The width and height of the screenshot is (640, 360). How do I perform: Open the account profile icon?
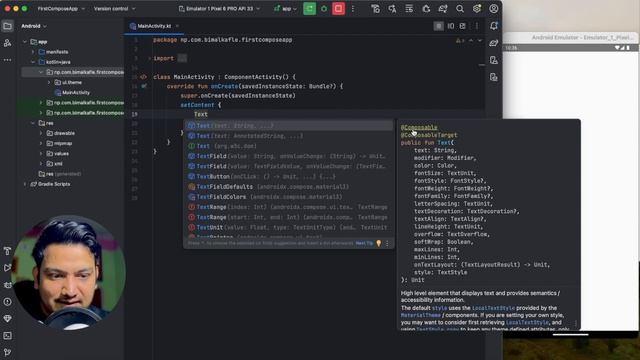click(x=494, y=9)
